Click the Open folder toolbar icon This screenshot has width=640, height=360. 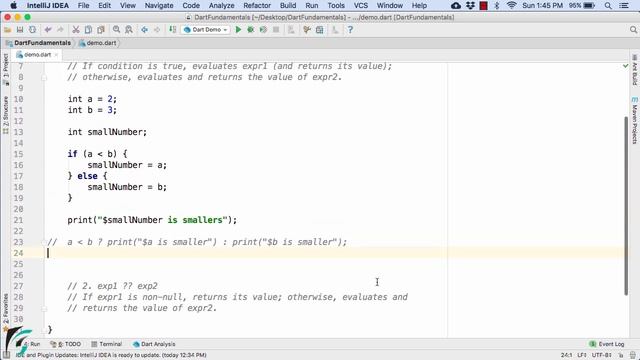7,30
